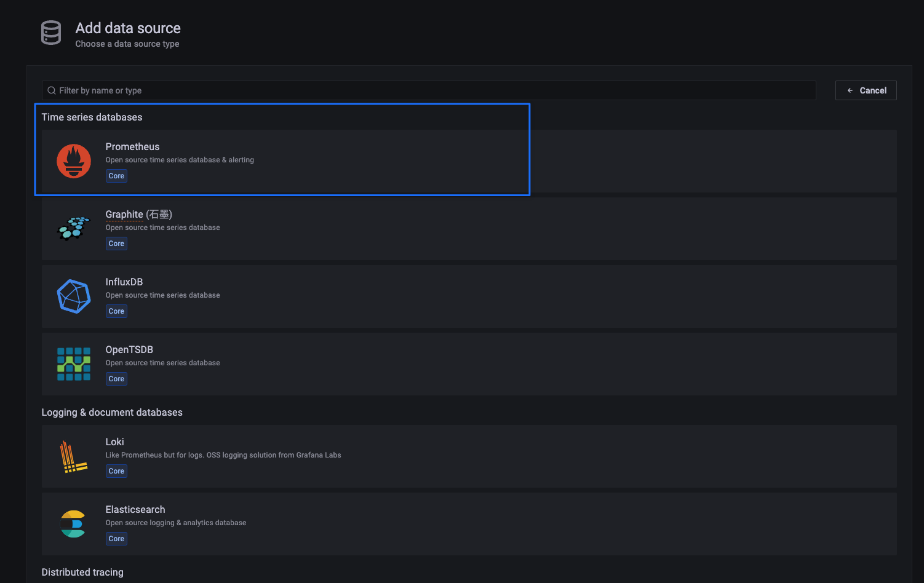This screenshot has width=924, height=583.
Task: Focus the Filter by name or type field
Action: click(429, 90)
